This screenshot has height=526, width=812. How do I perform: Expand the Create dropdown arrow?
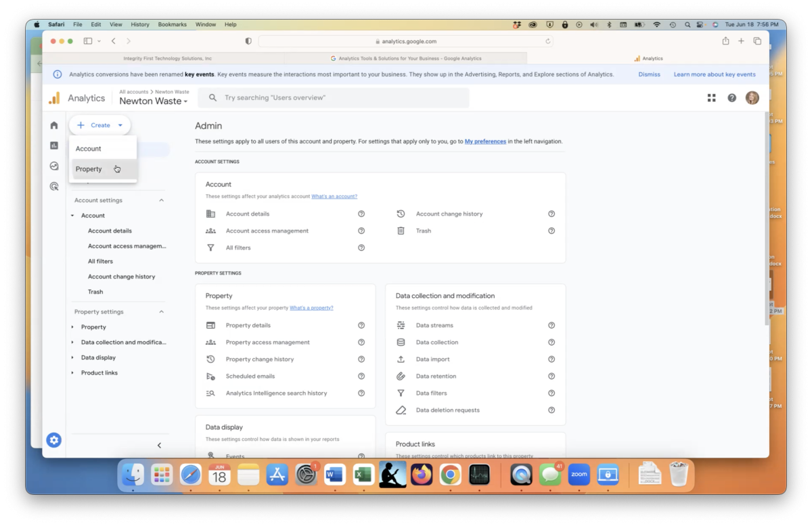(x=119, y=124)
